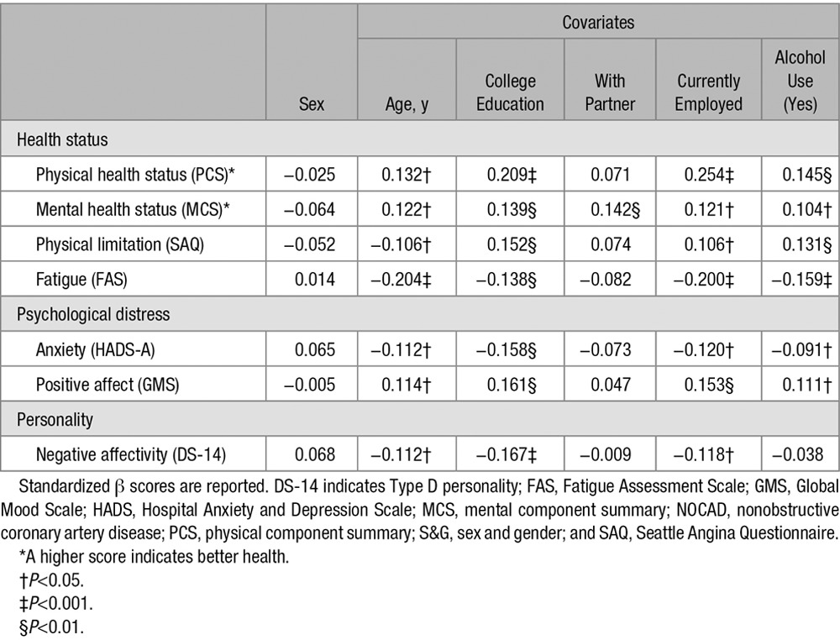Click the Covariates header at the top

(599, 22)
